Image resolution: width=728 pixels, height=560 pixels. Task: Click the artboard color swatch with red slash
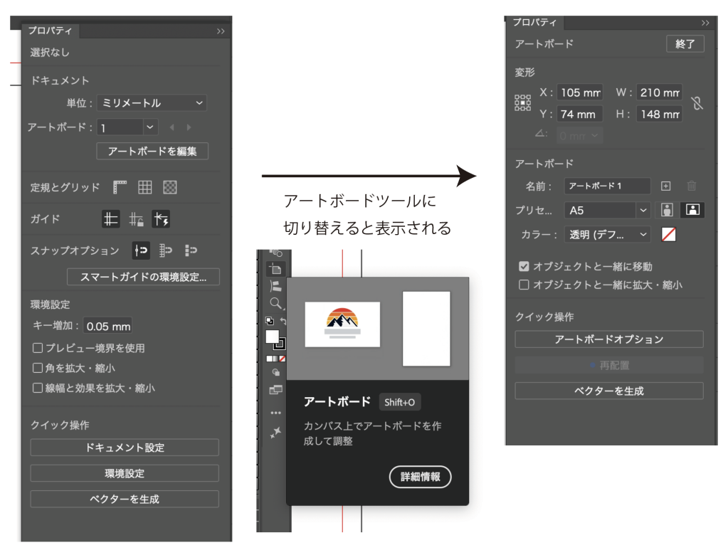(668, 234)
